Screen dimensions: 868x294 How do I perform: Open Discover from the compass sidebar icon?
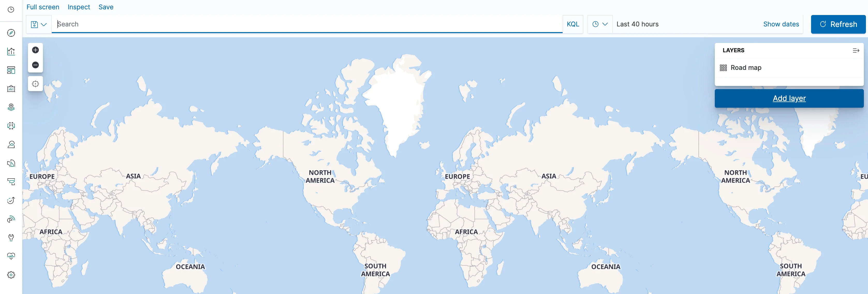pyautogui.click(x=11, y=33)
